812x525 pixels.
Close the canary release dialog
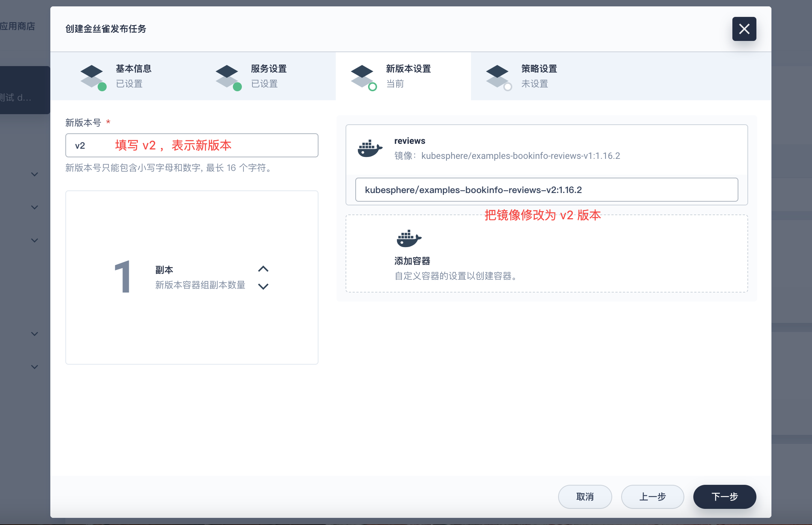pyautogui.click(x=744, y=29)
